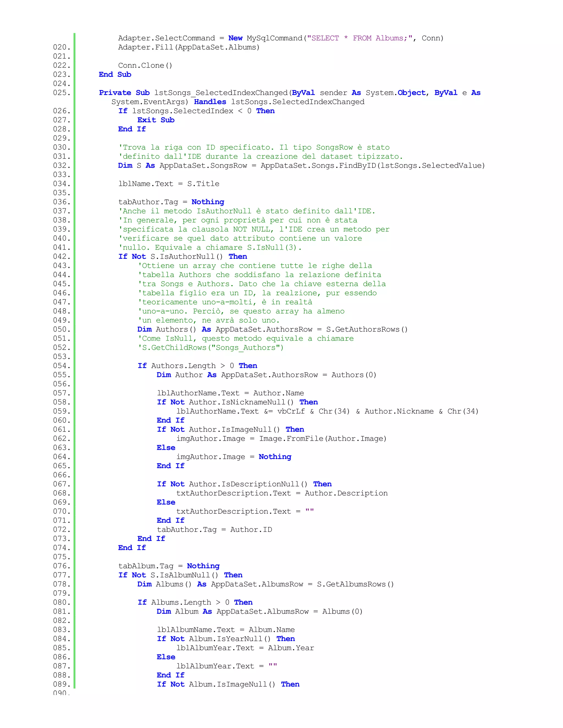The width and height of the screenshot is (563, 728).
Task: Click "If Not Album.IsImageNull() Then"
Action: point(228,684)
